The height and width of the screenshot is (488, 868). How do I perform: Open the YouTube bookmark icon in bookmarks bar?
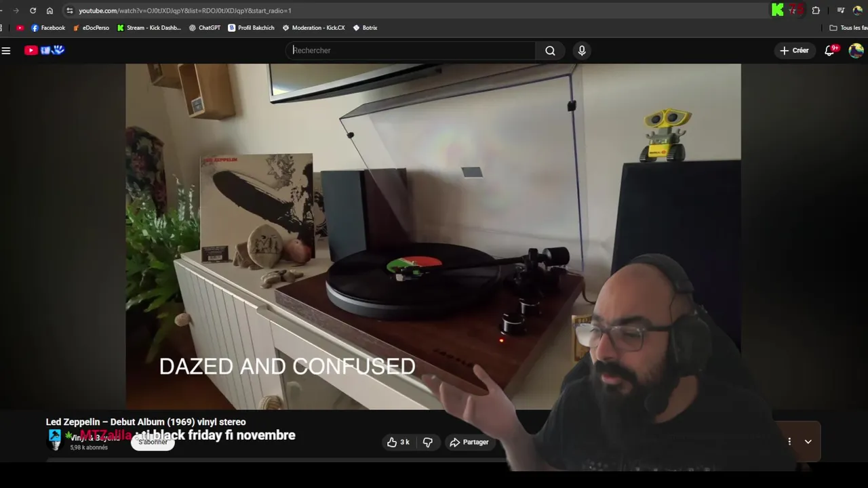[x=20, y=28]
